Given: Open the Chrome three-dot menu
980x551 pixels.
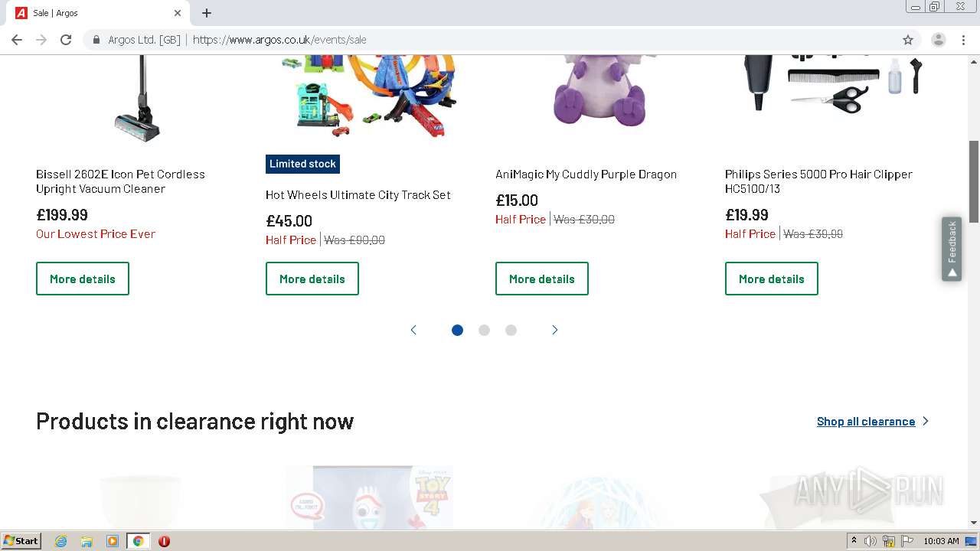Looking at the screenshot, I should [963, 40].
